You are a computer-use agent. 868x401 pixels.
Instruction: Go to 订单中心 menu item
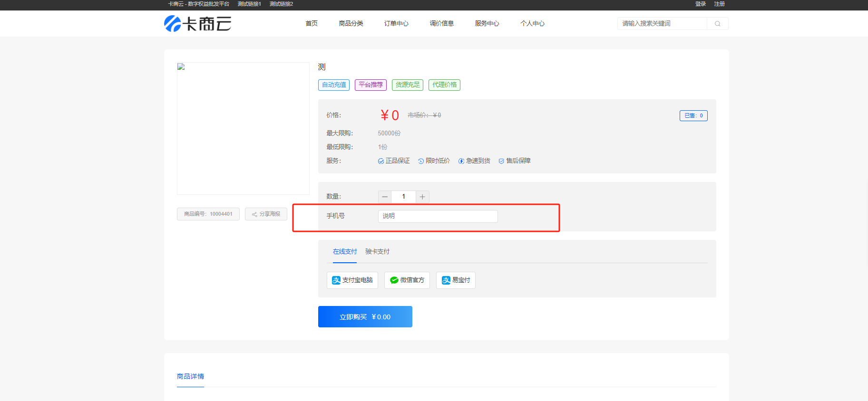click(x=396, y=23)
